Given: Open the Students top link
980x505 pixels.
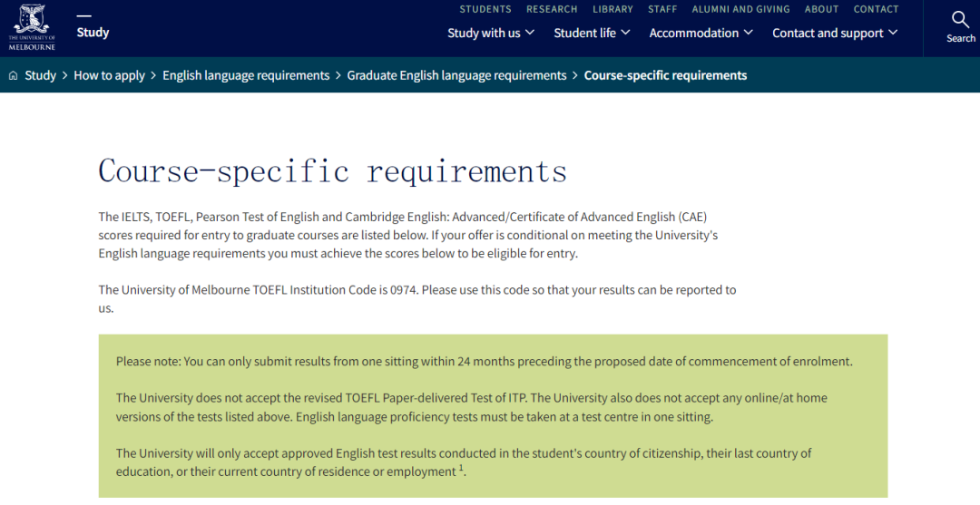Looking at the screenshot, I should [485, 9].
